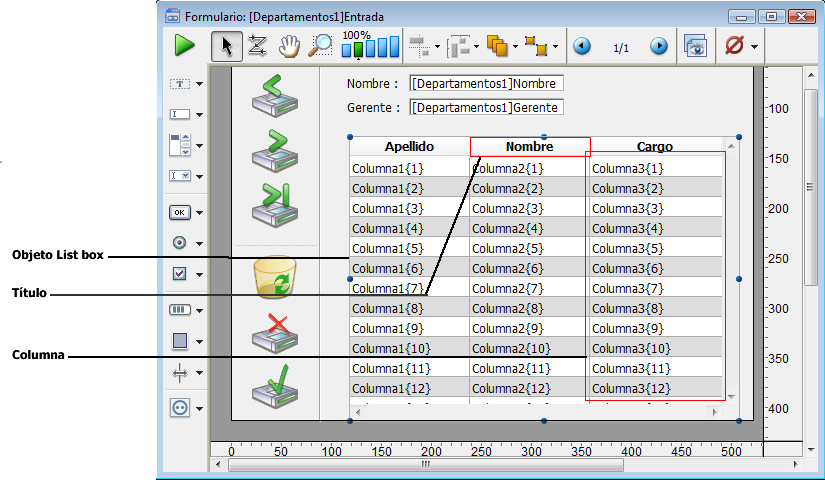825x480 pixels.
Task: Open dropdown beside the red shield icon
Action: [x=754, y=47]
